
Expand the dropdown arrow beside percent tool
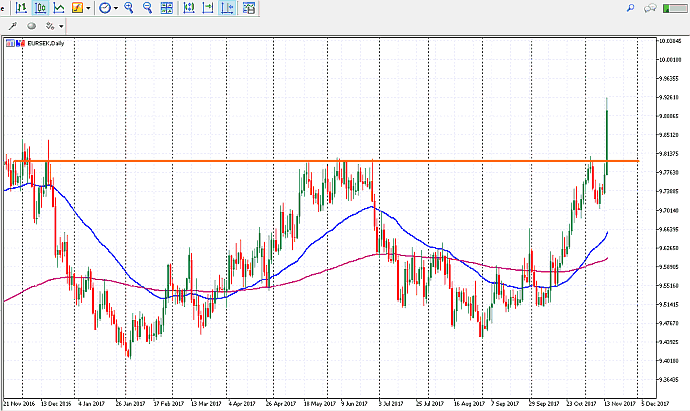62,25
